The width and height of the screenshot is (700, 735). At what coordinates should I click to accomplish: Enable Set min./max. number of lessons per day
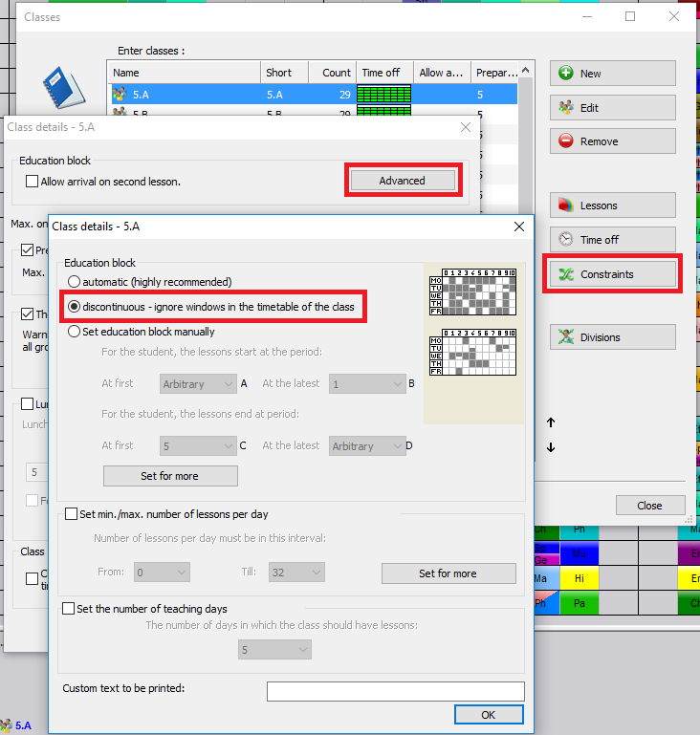point(71,514)
